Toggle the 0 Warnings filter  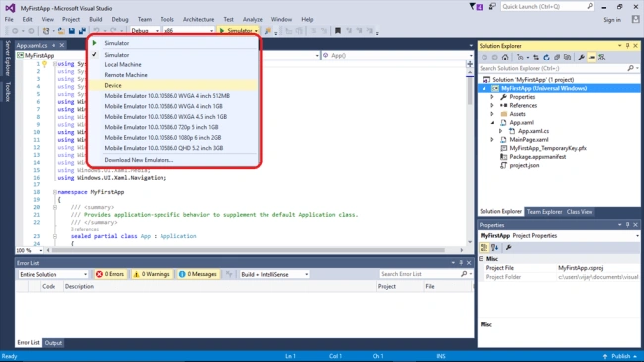coord(152,274)
